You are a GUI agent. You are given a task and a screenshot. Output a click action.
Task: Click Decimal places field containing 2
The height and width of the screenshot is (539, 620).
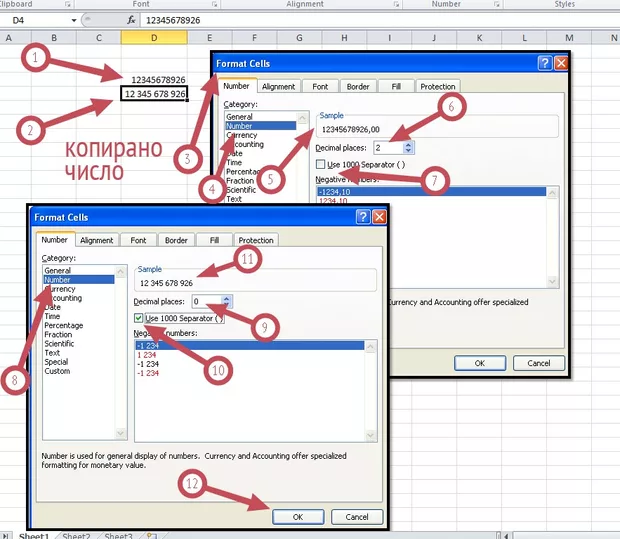[389, 148]
